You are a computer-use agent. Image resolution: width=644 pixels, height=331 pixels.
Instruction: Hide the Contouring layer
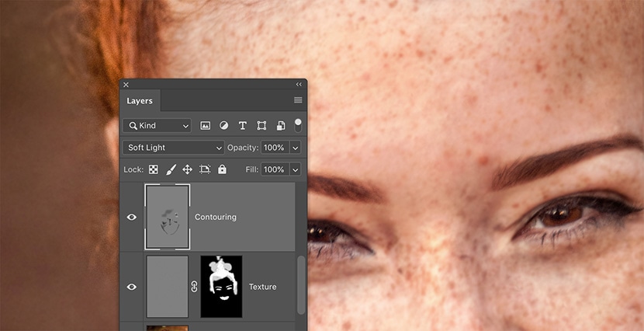pos(132,218)
